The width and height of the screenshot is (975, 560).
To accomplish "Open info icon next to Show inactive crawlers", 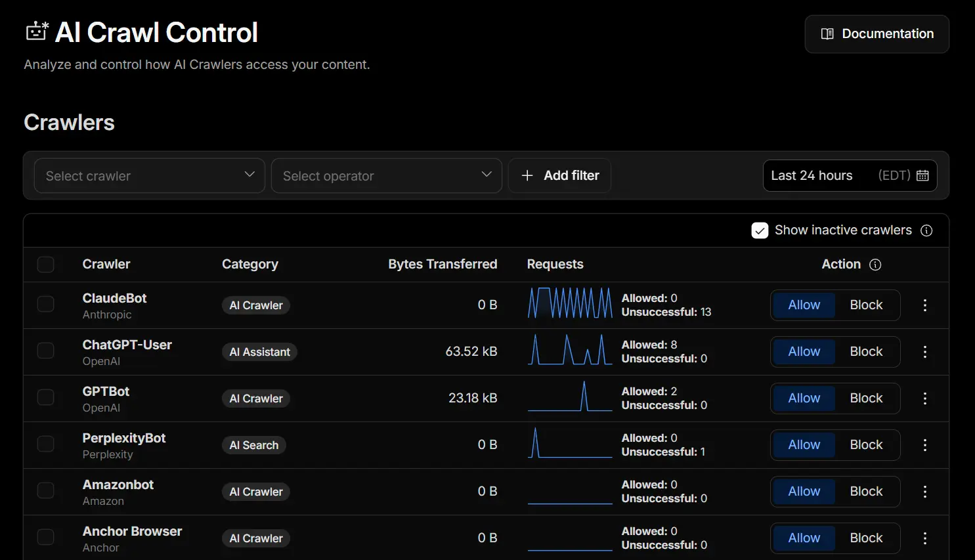I will click(926, 230).
